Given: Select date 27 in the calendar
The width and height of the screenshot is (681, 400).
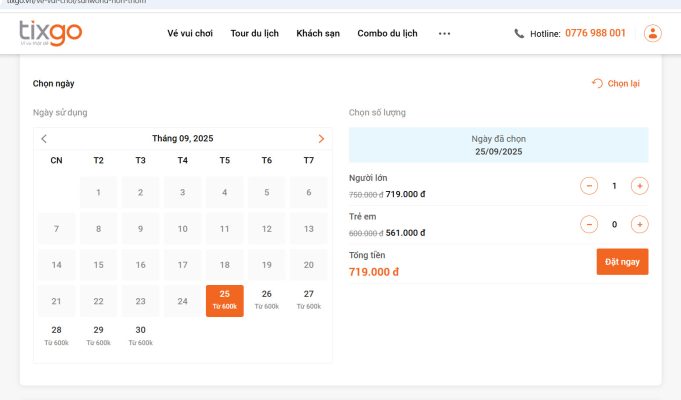Looking at the screenshot, I should [x=308, y=299].
